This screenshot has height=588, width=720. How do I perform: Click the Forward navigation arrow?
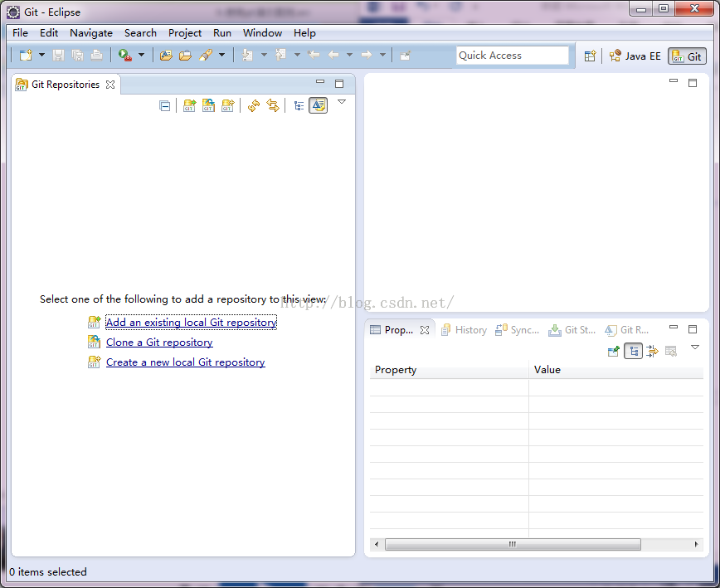(x=367, y=56)
